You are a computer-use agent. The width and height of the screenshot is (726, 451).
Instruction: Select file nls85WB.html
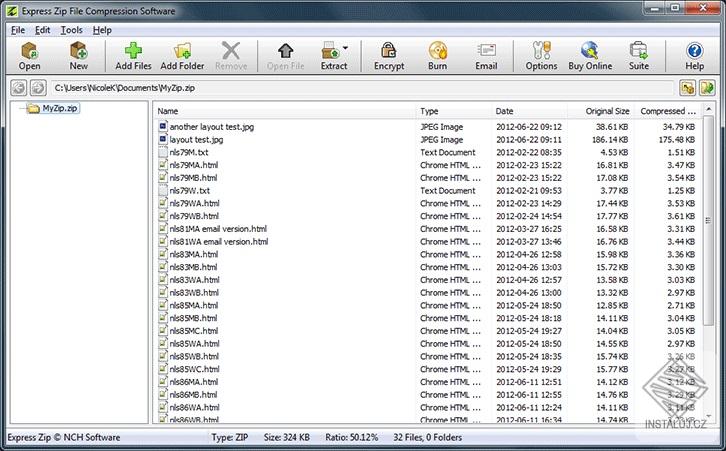[x=194, y=356]
